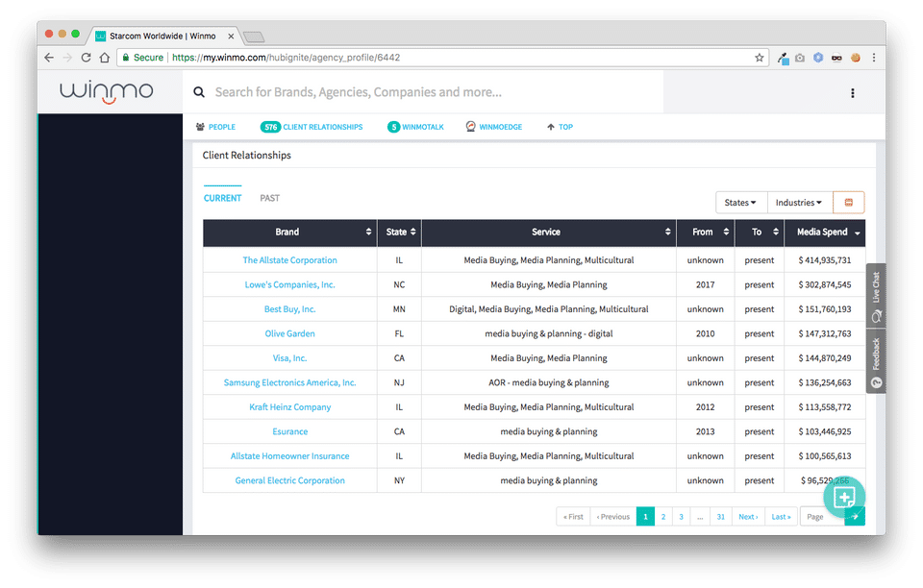Click the orange calendar filter icon
Image resolution: width=923 pixels, height=588 pixels.
849,203
